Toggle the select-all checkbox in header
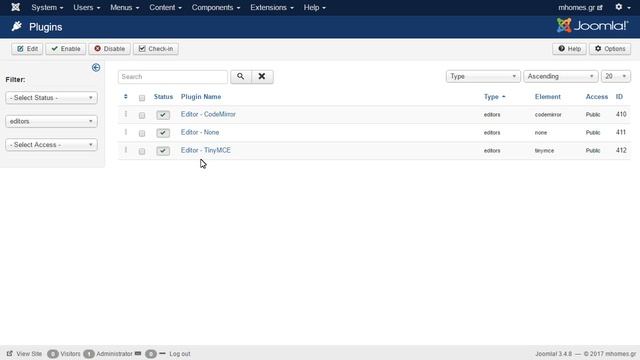This screenshot has width=640, height=360. point(142,98)
